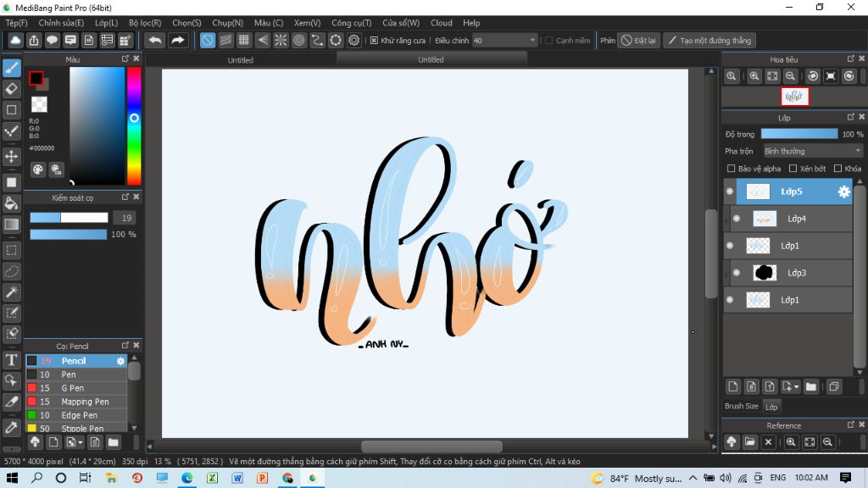Click the export share icon in toolbar
The height and width of the screenshot is (488, 868).
coord(34,41)
